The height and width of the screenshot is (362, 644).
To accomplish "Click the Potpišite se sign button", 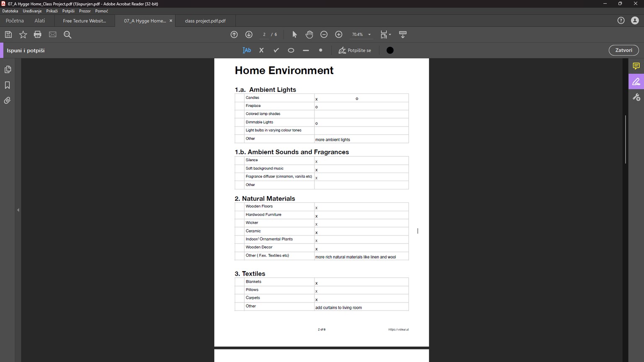I will pyautogui.click(x=355, y=50).
